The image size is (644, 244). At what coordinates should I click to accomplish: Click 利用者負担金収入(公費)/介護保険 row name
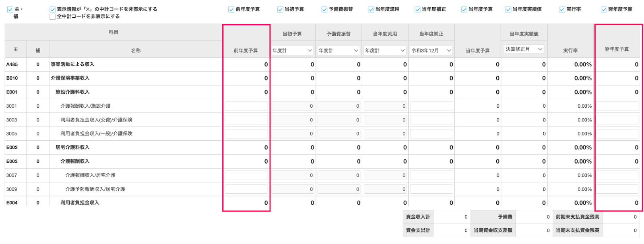[x=96, y=120]
